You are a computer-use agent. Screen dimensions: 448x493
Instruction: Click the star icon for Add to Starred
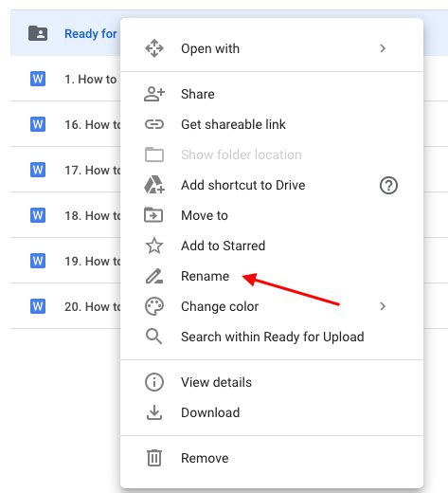pyautogui.click(x=154, y=246)
